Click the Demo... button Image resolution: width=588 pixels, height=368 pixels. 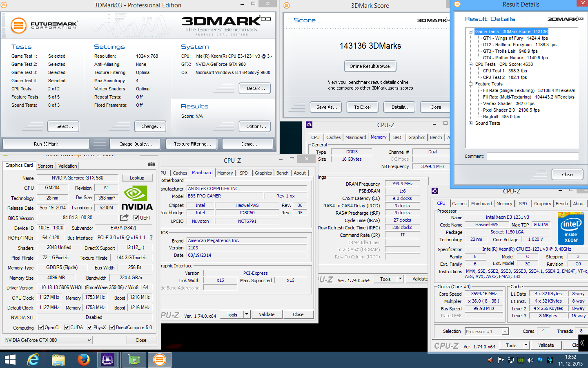(x=248, y=144)
